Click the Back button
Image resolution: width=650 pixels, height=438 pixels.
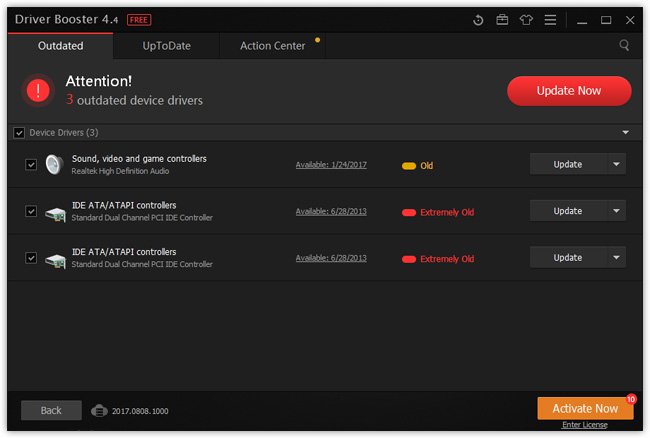[51, 410]
